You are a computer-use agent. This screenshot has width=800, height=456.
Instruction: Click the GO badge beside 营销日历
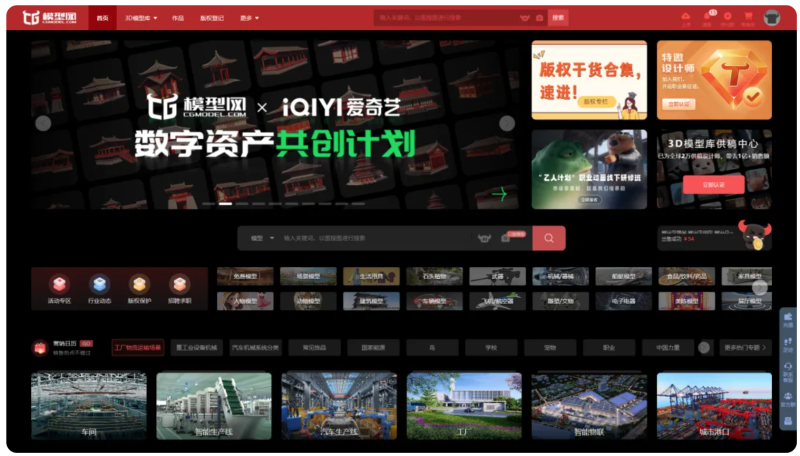point(87,343)
